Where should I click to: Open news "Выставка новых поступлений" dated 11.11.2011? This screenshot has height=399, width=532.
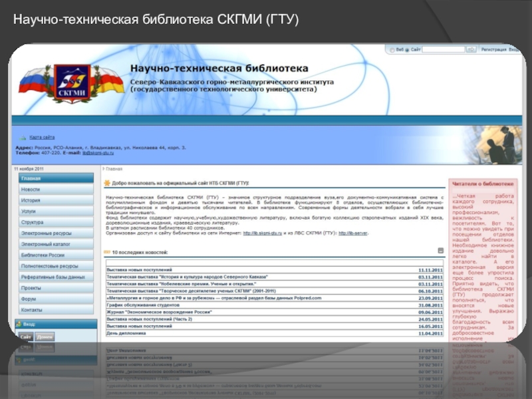point(140,270)
